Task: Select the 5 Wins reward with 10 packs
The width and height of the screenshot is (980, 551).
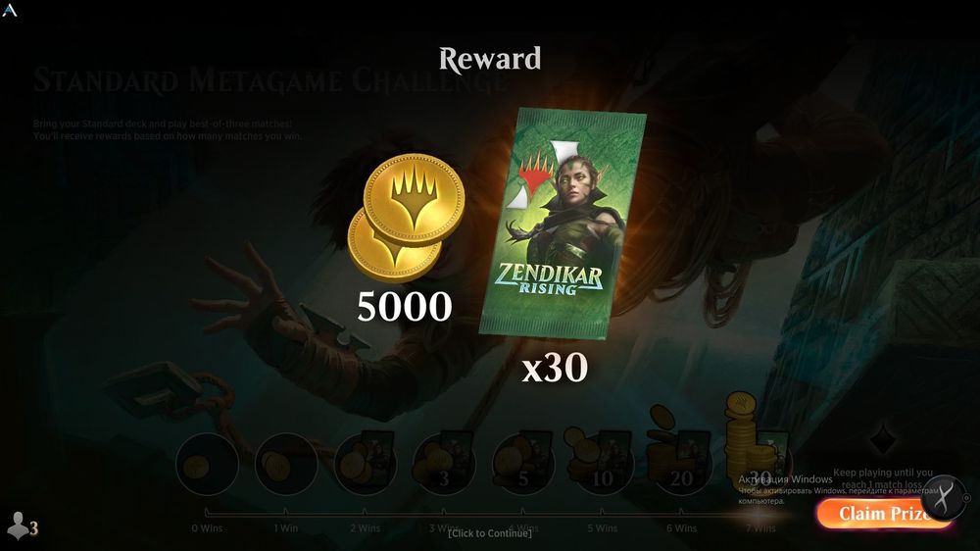Action: [x=600, y=462]
